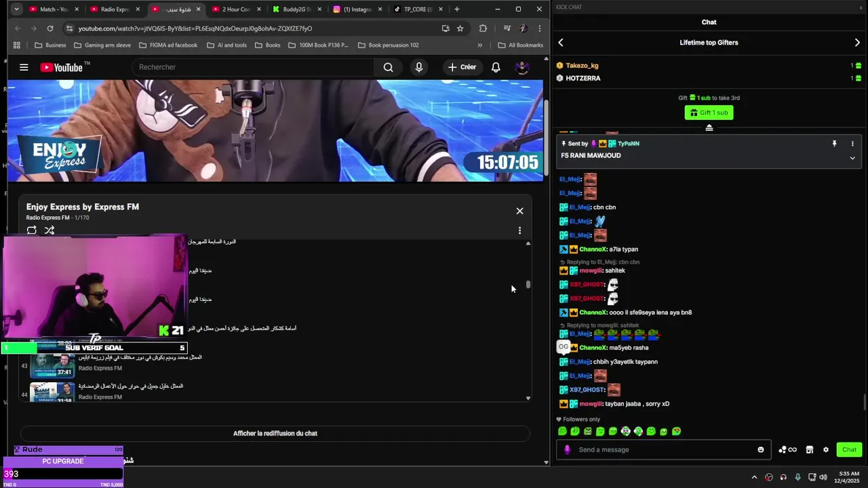Open pinned message three-dot options
This screenshot has height=488, width=868.
point(852,144)
